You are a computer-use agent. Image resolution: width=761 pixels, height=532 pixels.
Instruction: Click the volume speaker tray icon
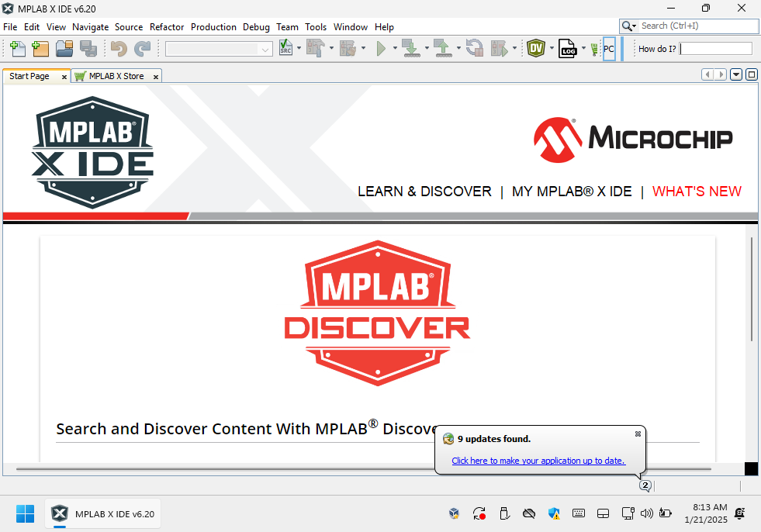[646, 513]
